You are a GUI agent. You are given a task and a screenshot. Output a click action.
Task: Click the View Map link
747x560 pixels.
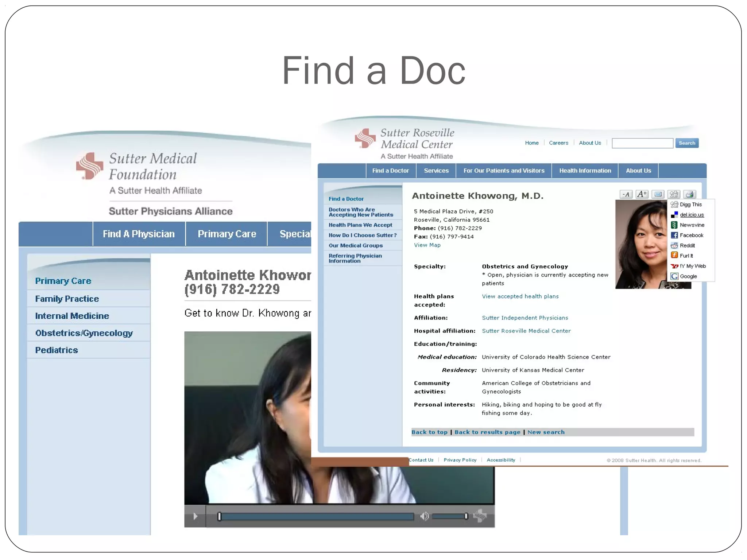coord(427,245)
